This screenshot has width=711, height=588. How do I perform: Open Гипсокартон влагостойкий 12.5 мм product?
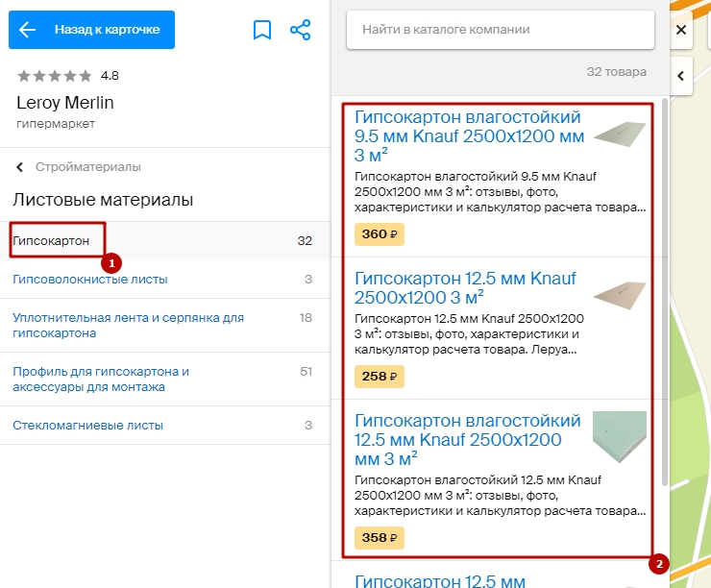point(468,439)
